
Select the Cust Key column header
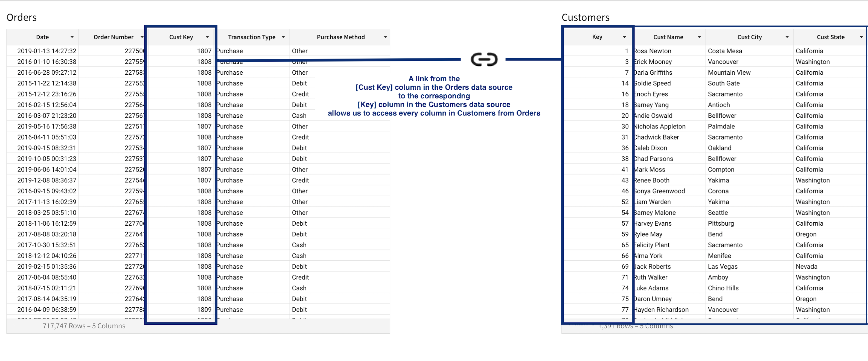[x=181, y=37]
